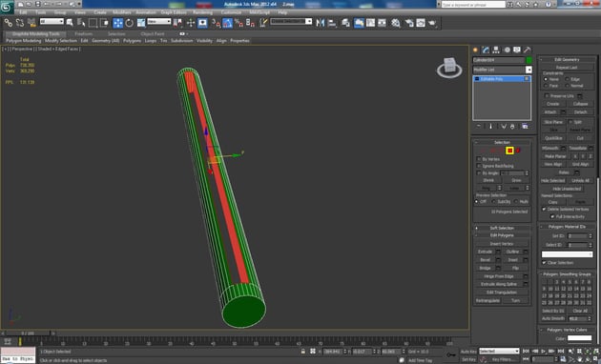The height and width of the screenshot is (364, 601).
Task: Open the Create command panel tab
Action: tap(476, 50)
